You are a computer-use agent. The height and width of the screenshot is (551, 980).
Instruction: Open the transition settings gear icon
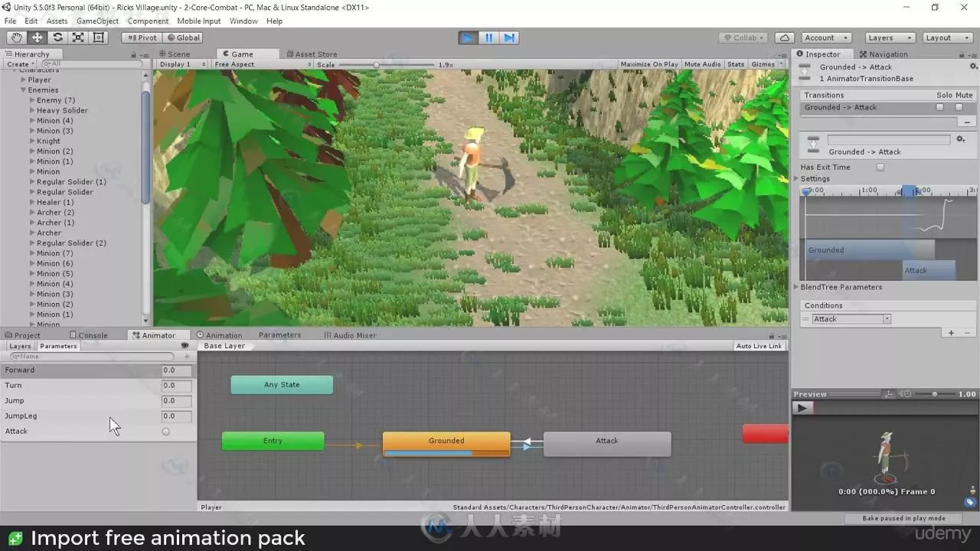point(961,139)
